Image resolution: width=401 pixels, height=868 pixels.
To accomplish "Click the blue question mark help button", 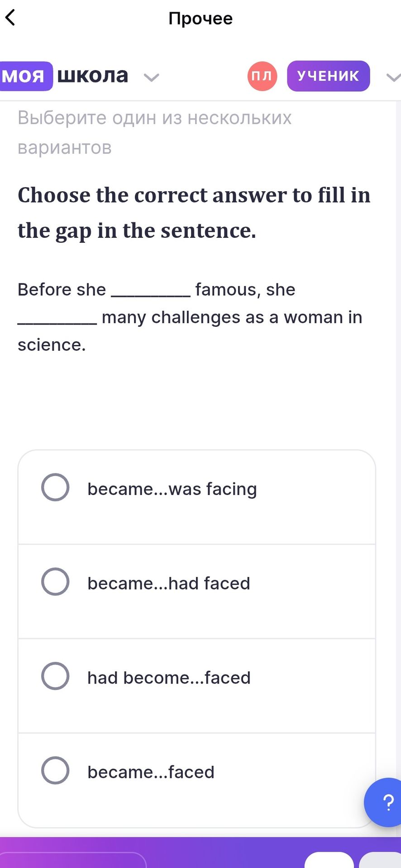I will 384,802.
